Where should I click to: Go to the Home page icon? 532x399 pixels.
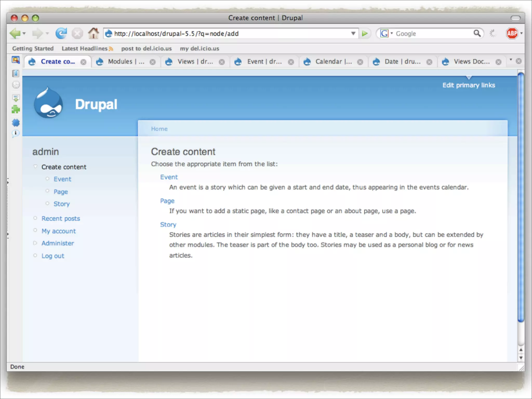tap(93, 33)
